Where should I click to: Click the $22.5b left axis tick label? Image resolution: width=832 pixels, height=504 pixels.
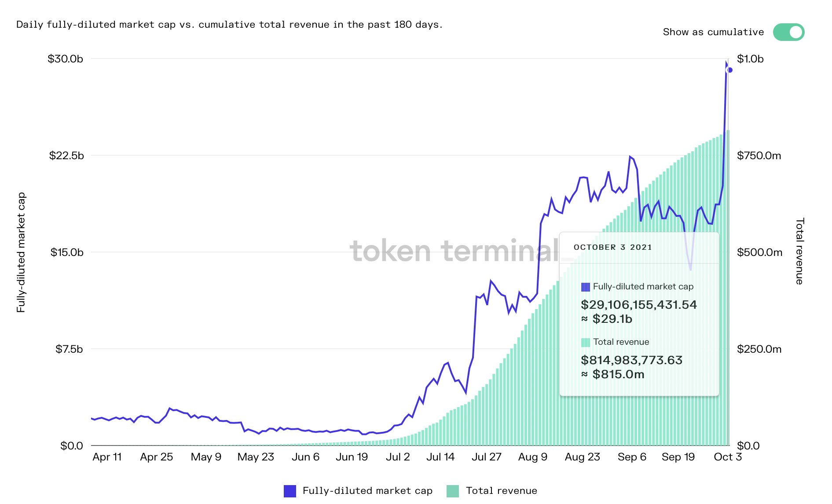point(66,156)
